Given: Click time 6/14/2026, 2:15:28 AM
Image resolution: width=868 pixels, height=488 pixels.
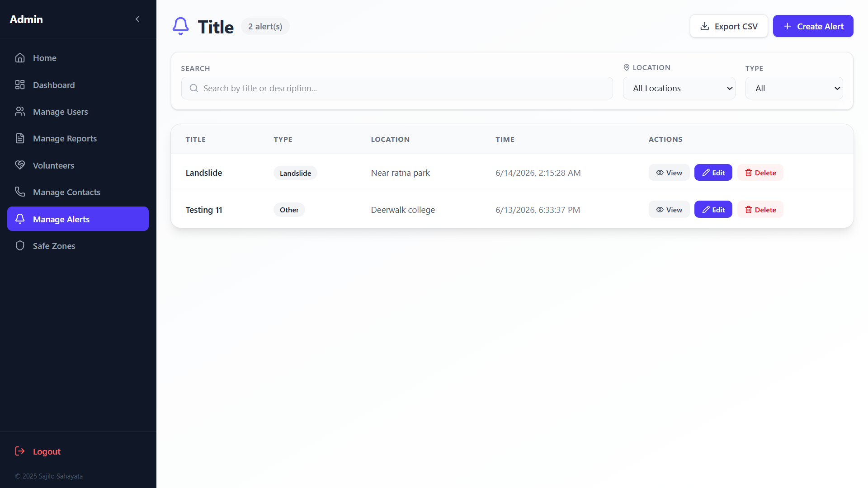Looking at the screenshot, I should tap(538, 173).
